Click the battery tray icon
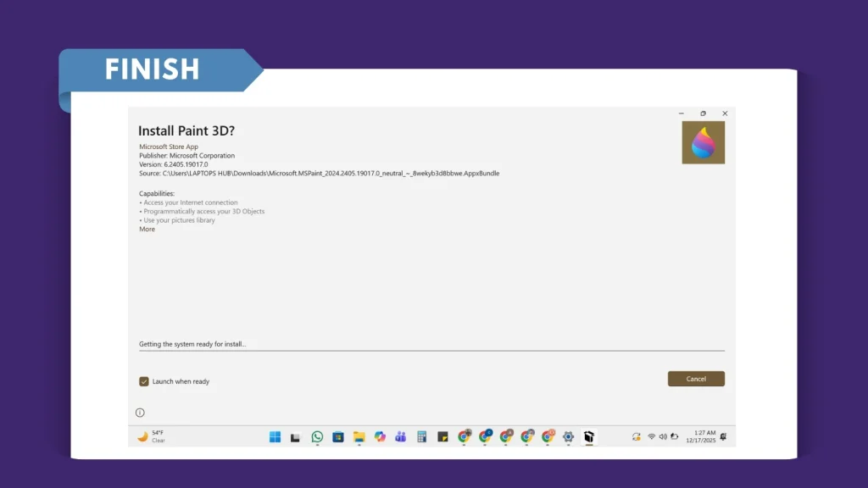Screen dimensions: 868x488 click(674, 436)
